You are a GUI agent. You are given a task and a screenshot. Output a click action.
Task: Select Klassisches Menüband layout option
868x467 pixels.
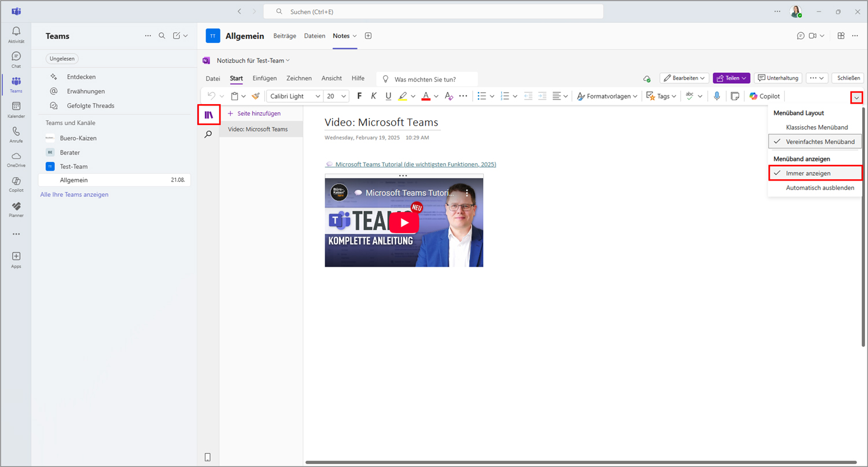pyautogui.click(x=816, y=127)
